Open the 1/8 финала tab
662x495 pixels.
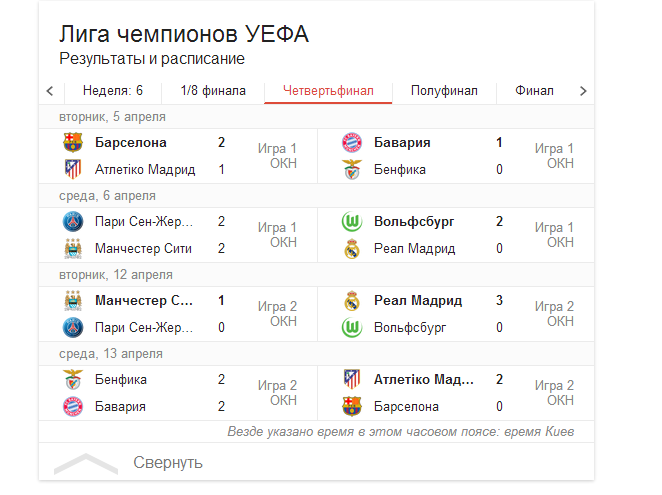coord(213,91)
